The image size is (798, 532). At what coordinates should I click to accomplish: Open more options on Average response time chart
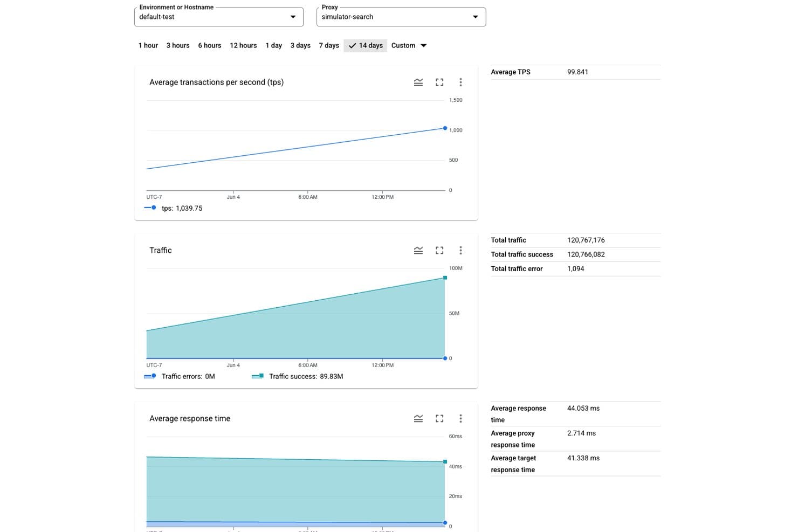460,419
